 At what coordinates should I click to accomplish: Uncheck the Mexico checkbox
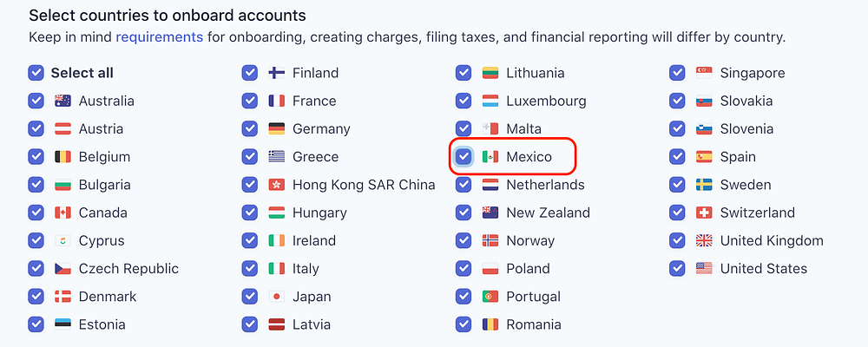coord(464,157)
